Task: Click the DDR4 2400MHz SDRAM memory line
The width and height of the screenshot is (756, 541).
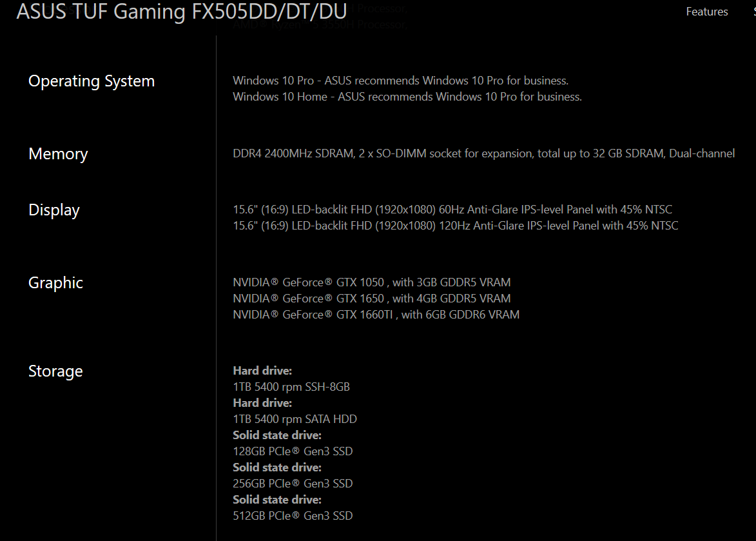Action: (x=483, y=154)
